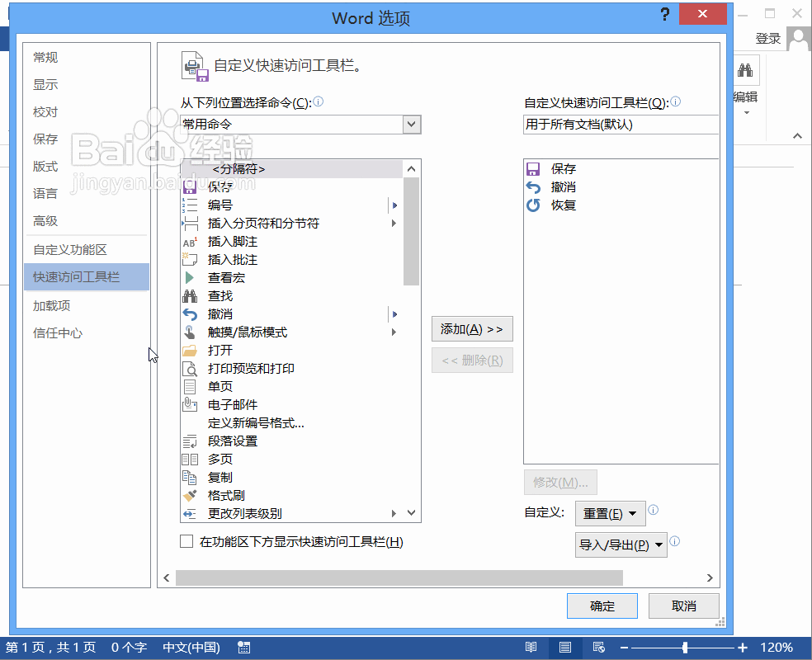Viewport: 812px width, 660px height.
Task: Click 登录 in the Word window
Action: 767,39
